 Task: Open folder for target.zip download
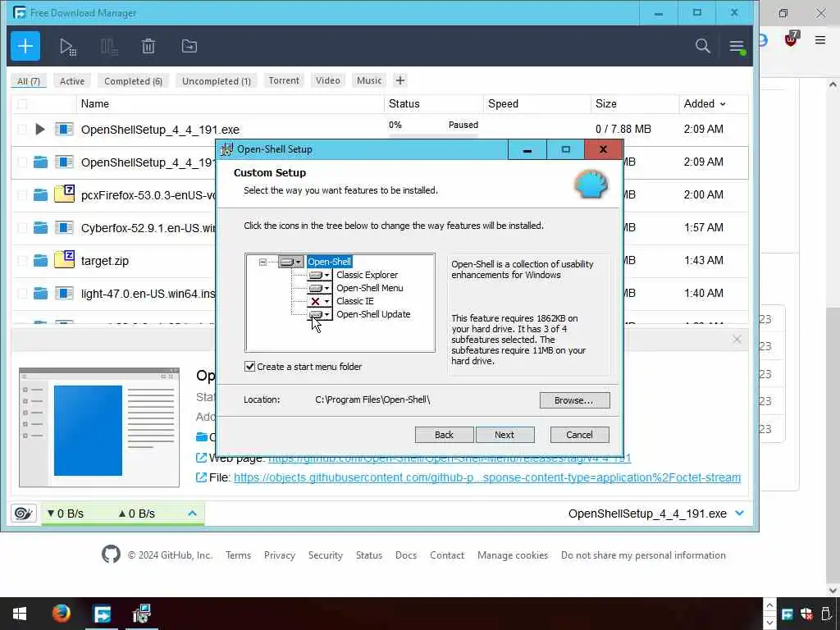(40, 261)
